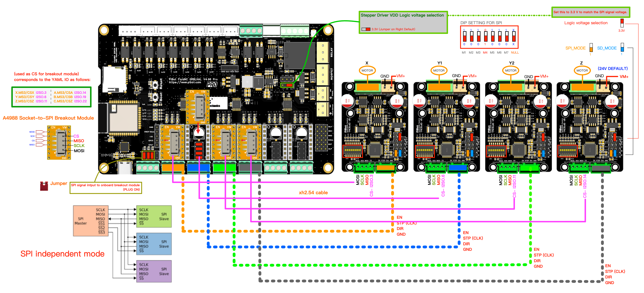Click the X axis MOTOR oval
Screen dimensions: 644x293
click(367, 70)
